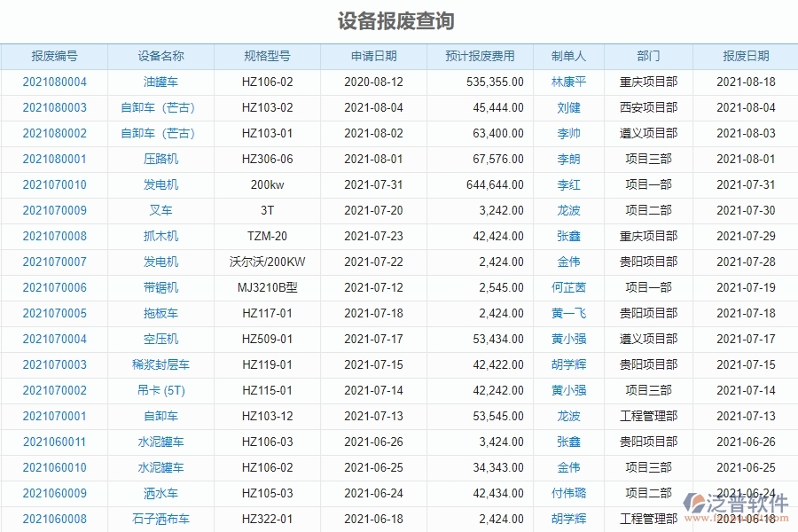Click the 设备名称 column header
This screenshot has height=532, width=798.
coord(158,55)
